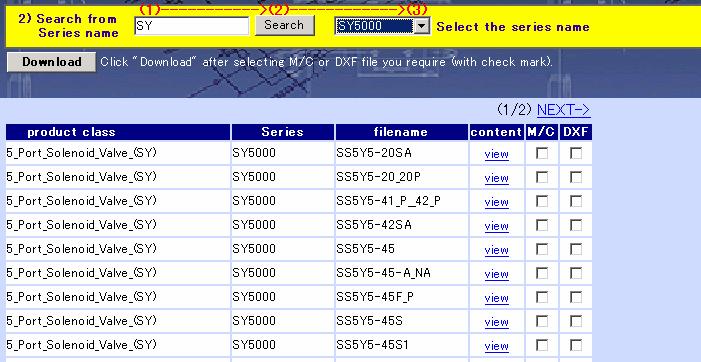
Task: Check DXF box for SS5Y5-42SA
Action: pos(576,225)
